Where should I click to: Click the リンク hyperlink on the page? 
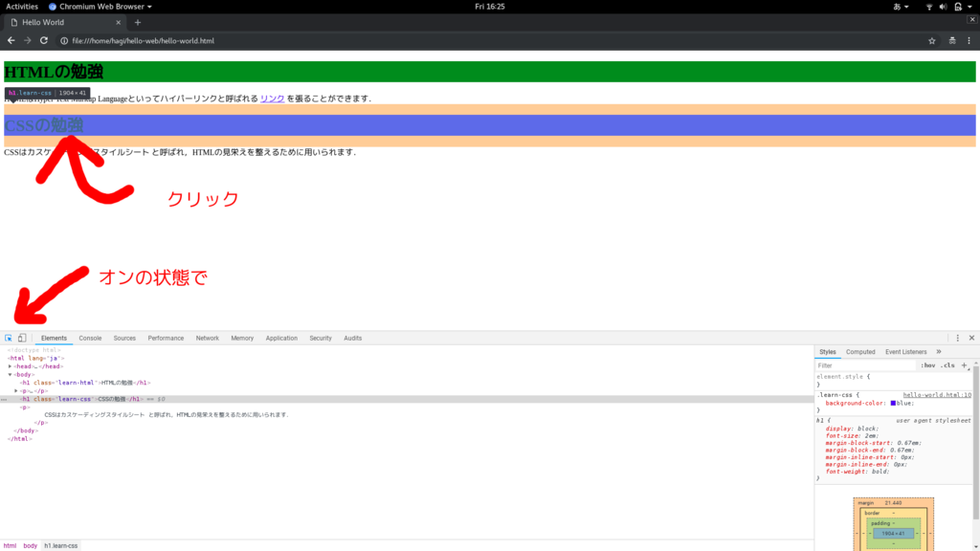coord(273,99)
